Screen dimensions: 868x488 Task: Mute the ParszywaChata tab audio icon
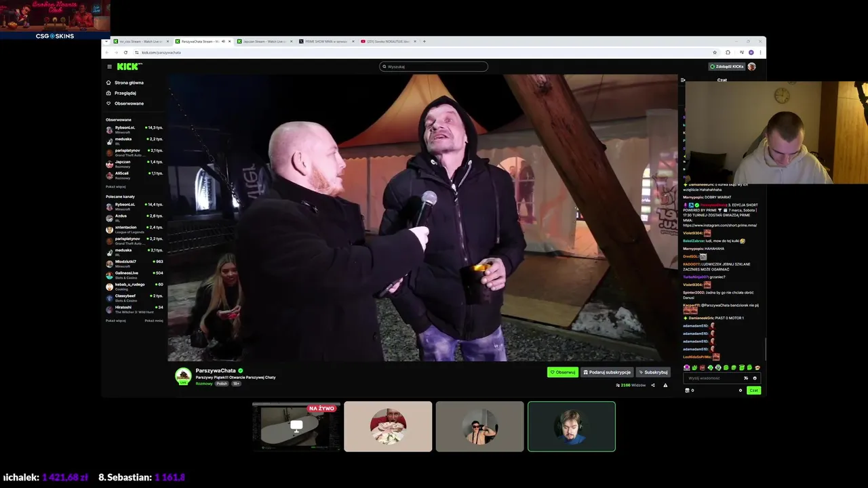(x=223, y=41)
